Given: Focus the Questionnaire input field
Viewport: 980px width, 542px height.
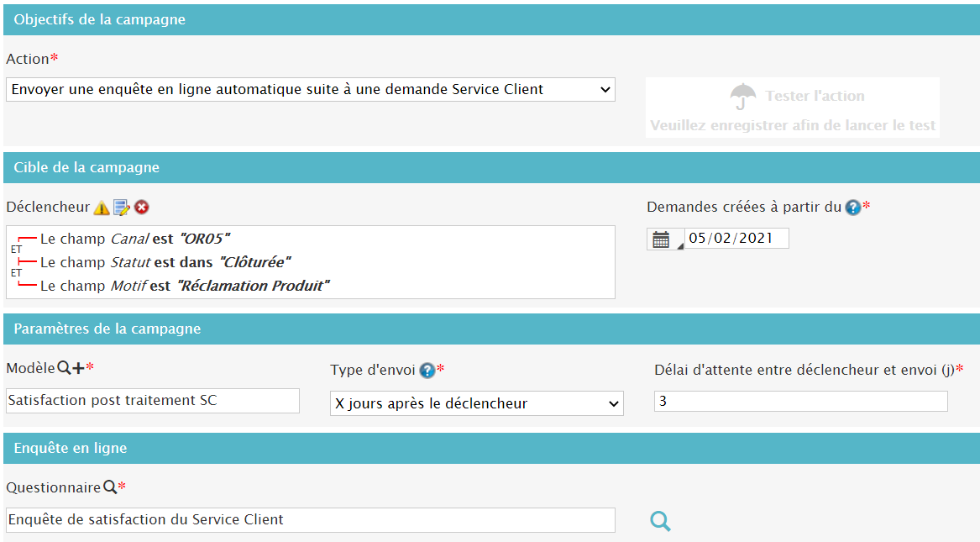Looking at the screenshot, I should [x=310, y=520].
